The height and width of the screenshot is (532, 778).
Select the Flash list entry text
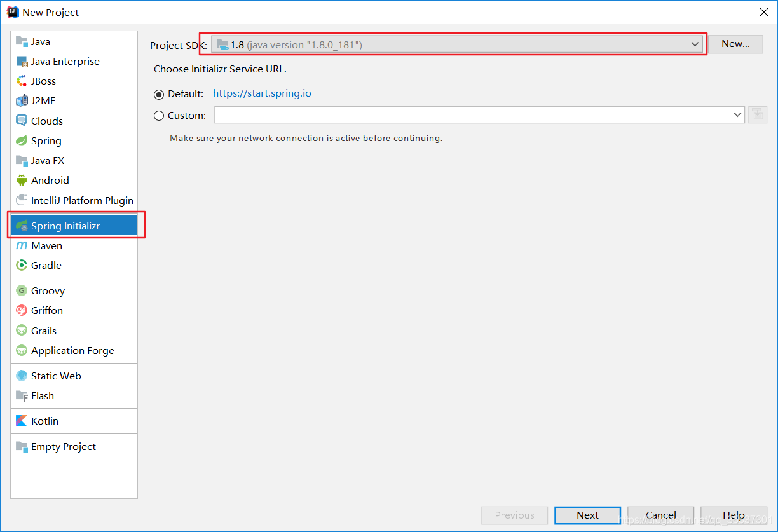pos(43,395)
